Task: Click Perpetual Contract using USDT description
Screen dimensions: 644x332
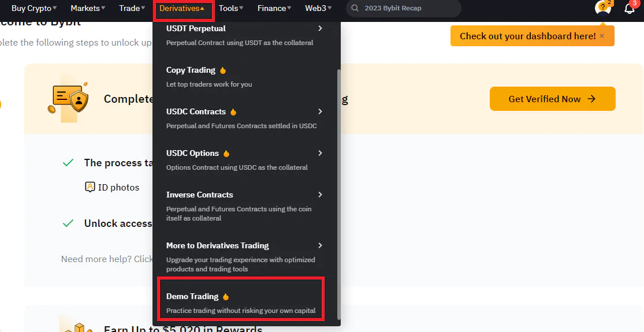Action: coord(240,43)
